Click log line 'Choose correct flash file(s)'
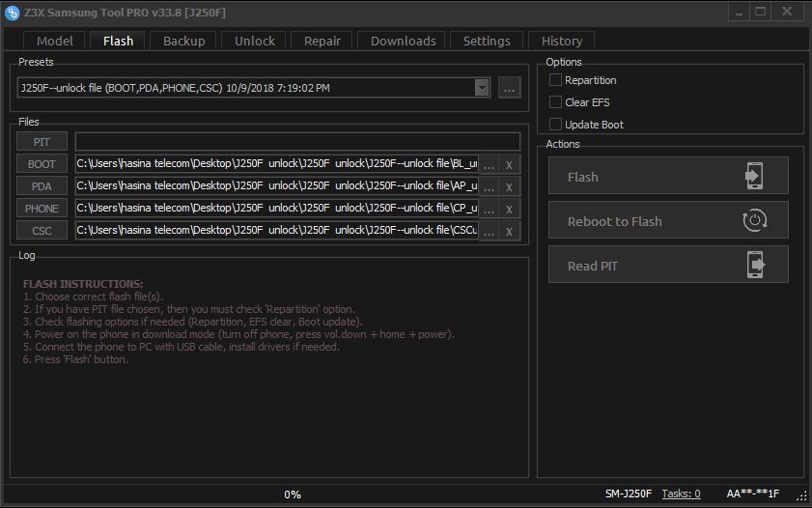Screen dimensions: 812x508 pos(94,296)
